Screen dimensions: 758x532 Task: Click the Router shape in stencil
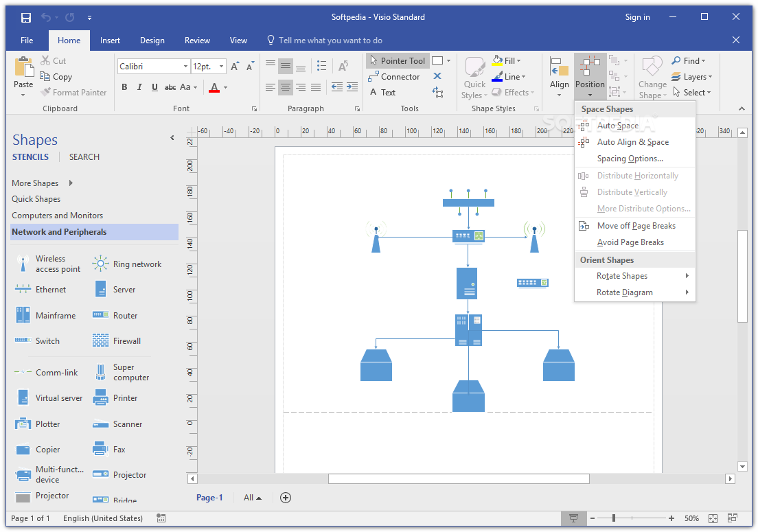click(x=101, y=316)
